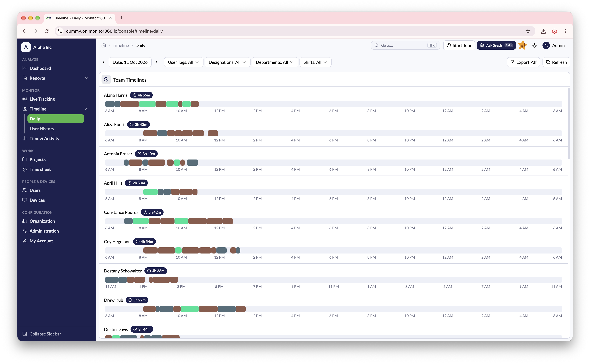590x364 pixels.
Task: Go to the next date with right chevron
Action: click(157, 62)
